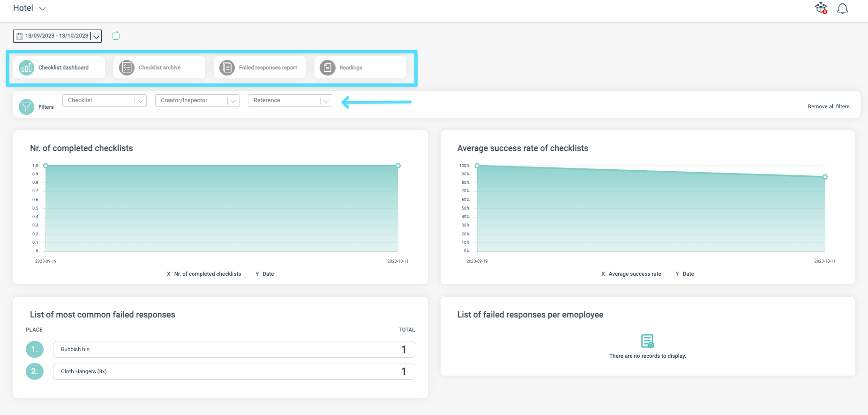Image resolution: width=868 pixels, height=415 pixels.
Task: Click the Filters funnel icon
Action: coord(27,107)
